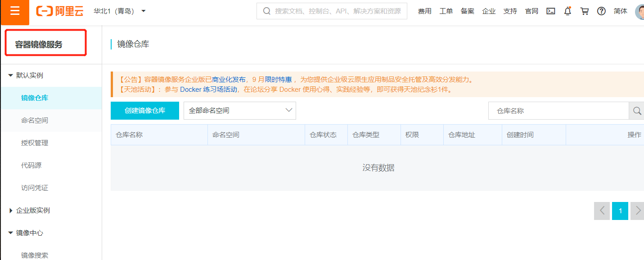Focus the top global search field
Viewport: 644px width, 260px height.
[332, 11]
